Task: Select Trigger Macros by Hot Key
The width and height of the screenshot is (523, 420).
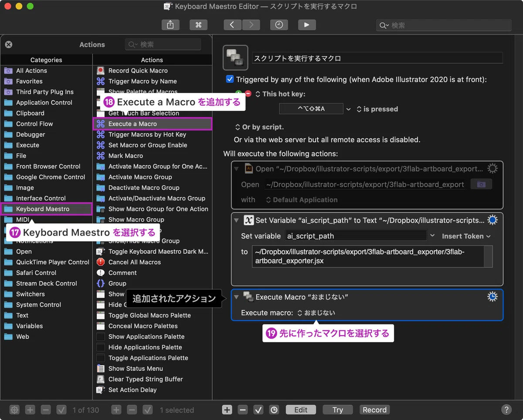Action: [x=153, y=134]
